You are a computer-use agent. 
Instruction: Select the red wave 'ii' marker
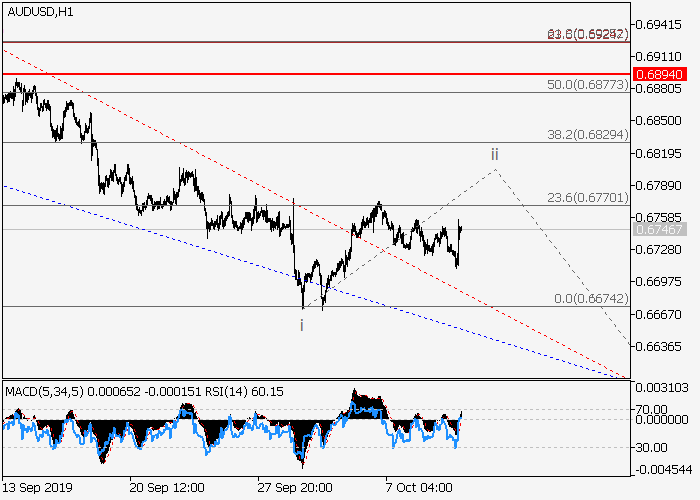(x=494, y=154)
